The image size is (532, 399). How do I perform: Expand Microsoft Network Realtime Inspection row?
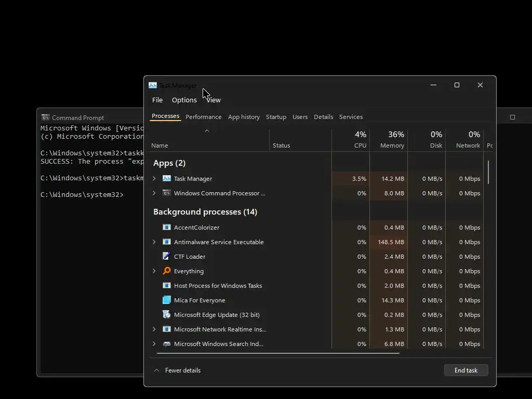point(154,329)
